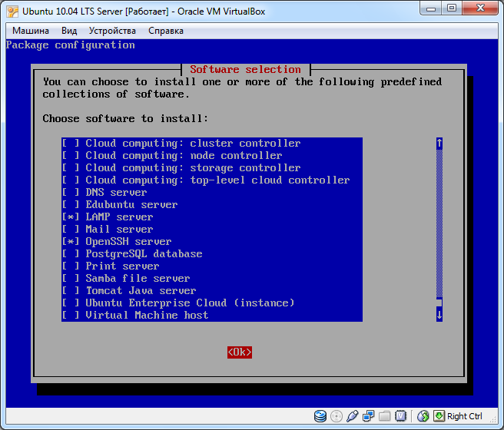Toggle the OpenSSH server checkbox

(71, 242)
